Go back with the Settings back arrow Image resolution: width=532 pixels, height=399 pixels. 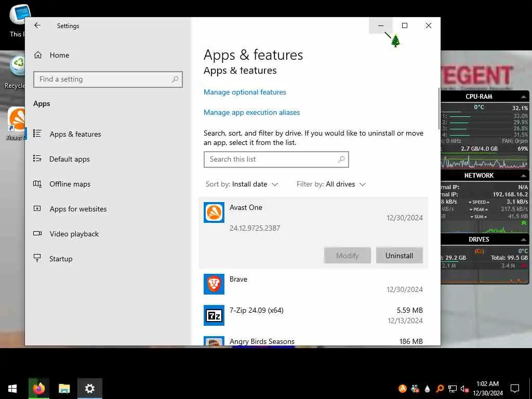pos(37,25)
